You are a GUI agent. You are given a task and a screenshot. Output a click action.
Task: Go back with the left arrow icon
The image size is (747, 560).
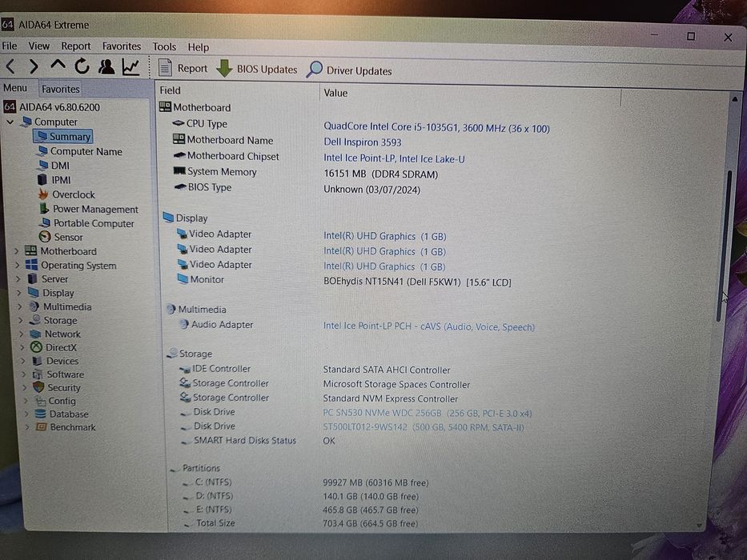click(x=10, y=66)
